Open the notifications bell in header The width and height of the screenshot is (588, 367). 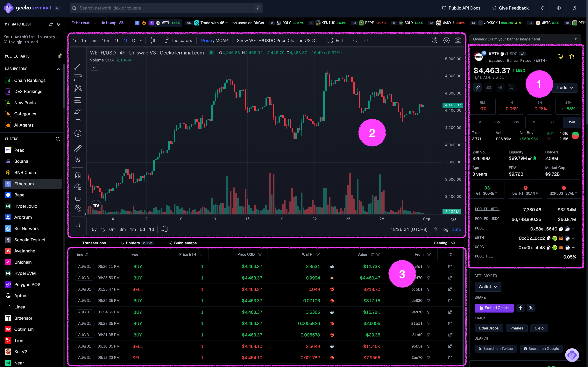[543, 8]
